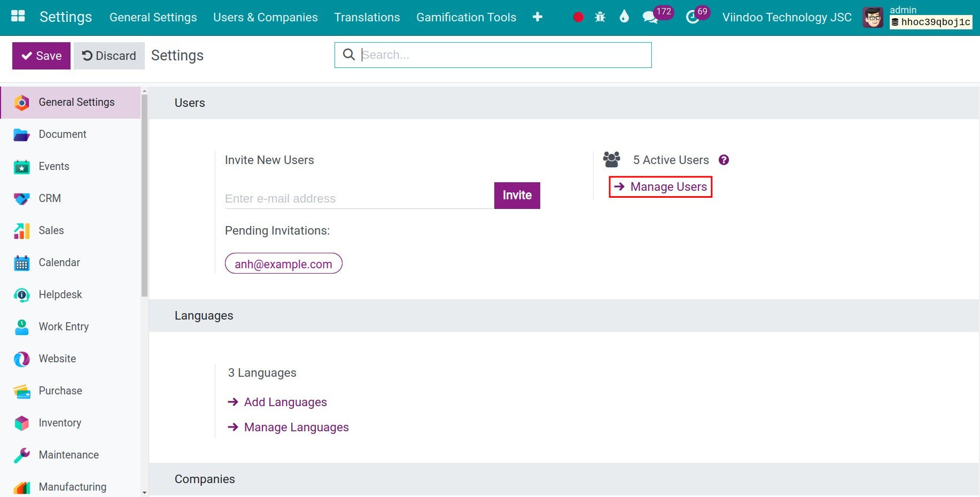The width and height of the screenshot is (980, 497).
Task: Click the Settings app title in the navbar
Action: (66, 17)
